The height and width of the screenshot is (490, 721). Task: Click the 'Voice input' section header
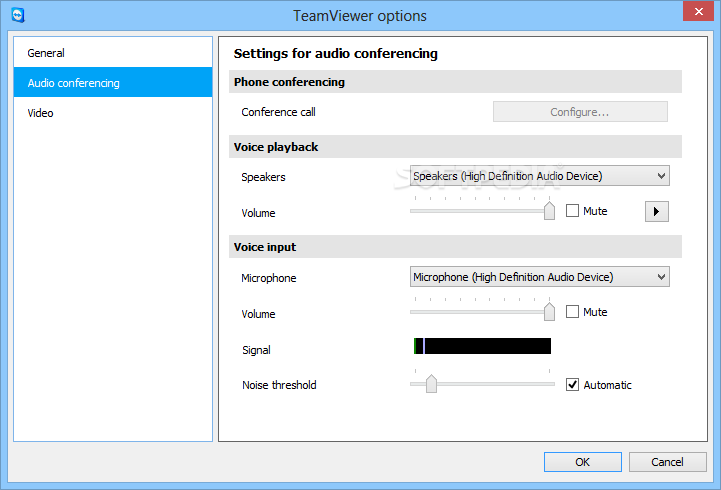tap(455, 247)
